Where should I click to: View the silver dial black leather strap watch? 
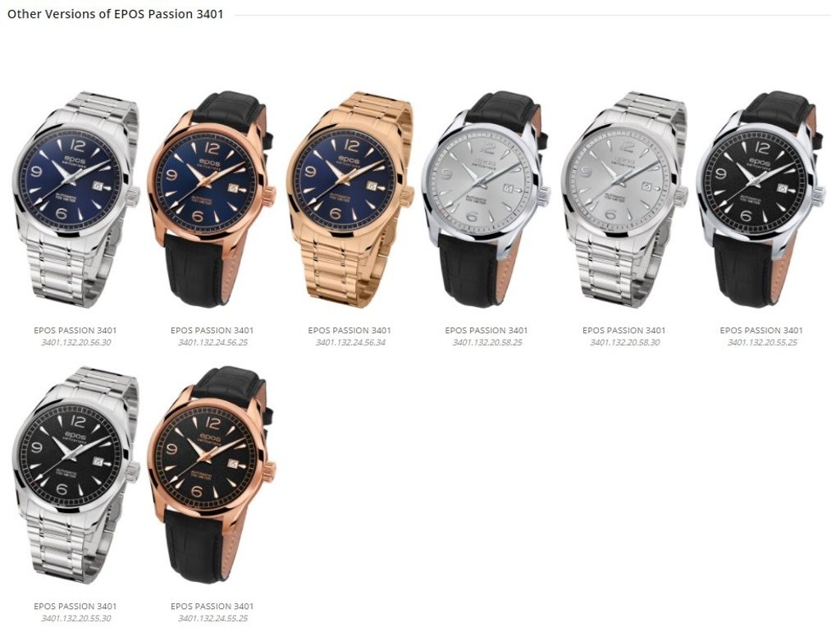point(486,199)
